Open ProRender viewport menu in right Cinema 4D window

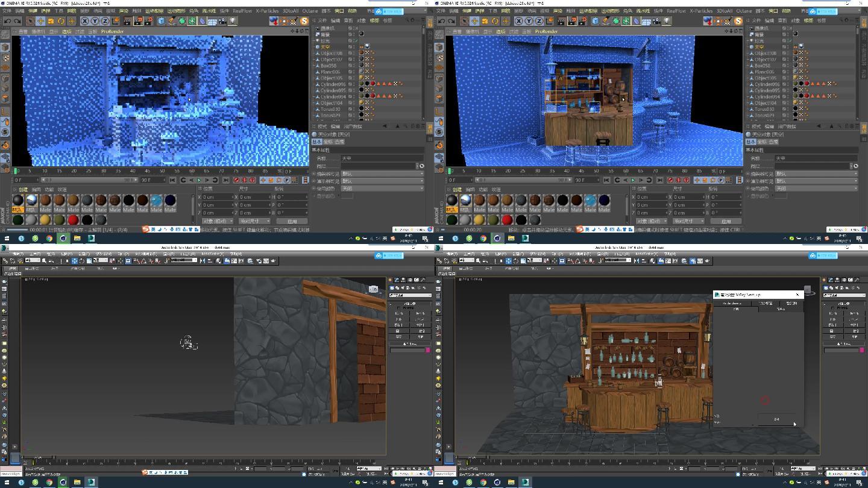point(546,31)
